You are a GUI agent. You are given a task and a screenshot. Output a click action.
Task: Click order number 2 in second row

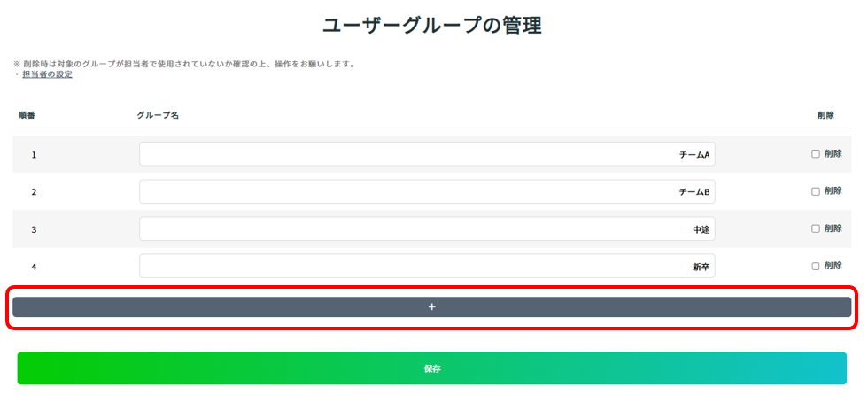[x=34, y=192]
